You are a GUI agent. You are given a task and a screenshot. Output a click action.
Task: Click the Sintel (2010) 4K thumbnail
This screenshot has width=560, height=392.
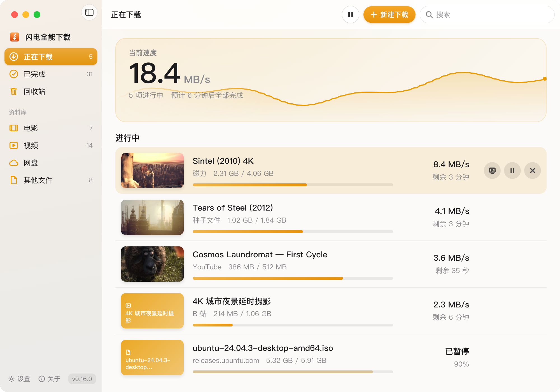point(152,171)
